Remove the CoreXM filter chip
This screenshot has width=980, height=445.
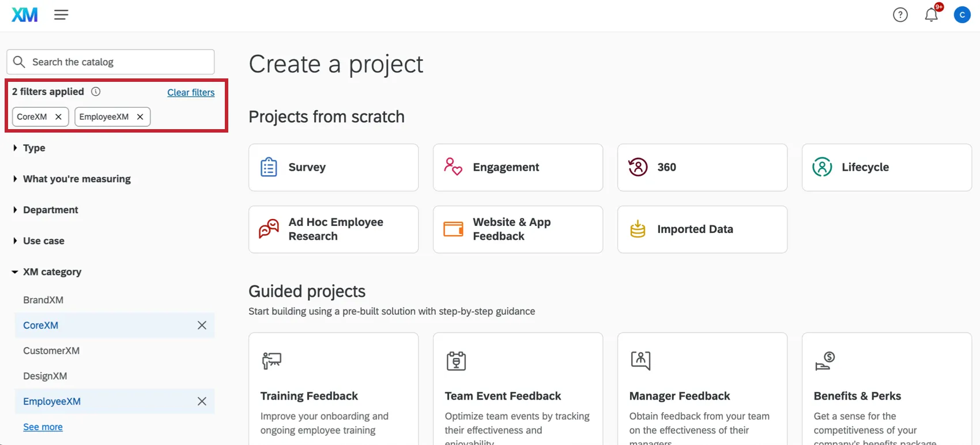58,116
